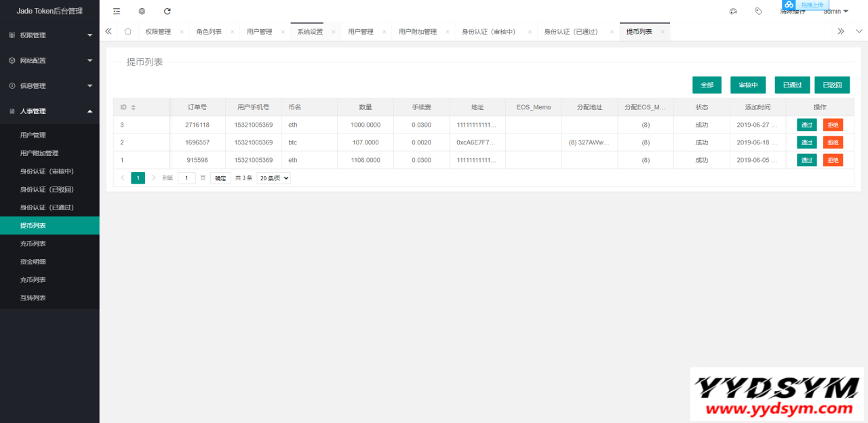Go home using the house icon in tab bar
This screenshot has width=868, height=423.
[127, 31]
